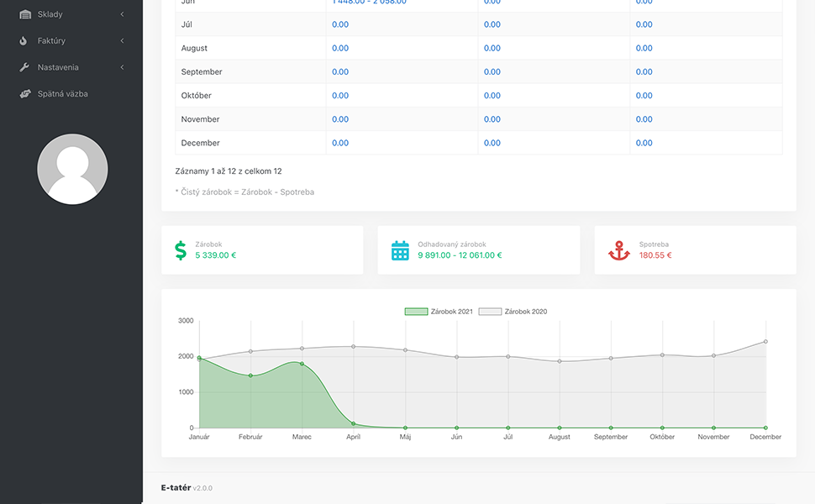Click the red anchor Spotreba icon

pos(619,250)
